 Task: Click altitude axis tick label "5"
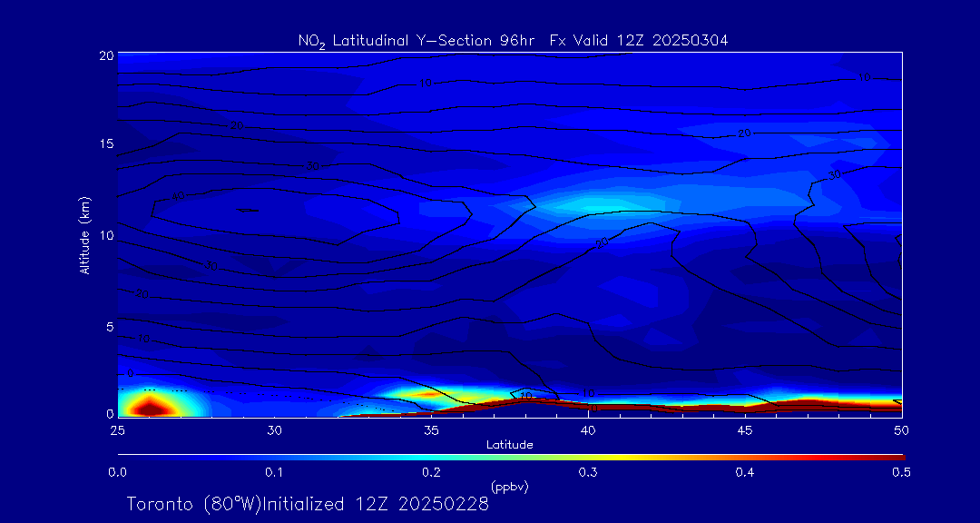[x=110, y=327]
